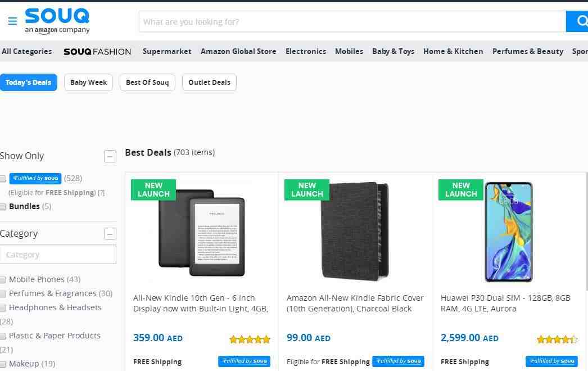Select Best Of Souq tab
The image size is (588, 371).
(147, 82)
